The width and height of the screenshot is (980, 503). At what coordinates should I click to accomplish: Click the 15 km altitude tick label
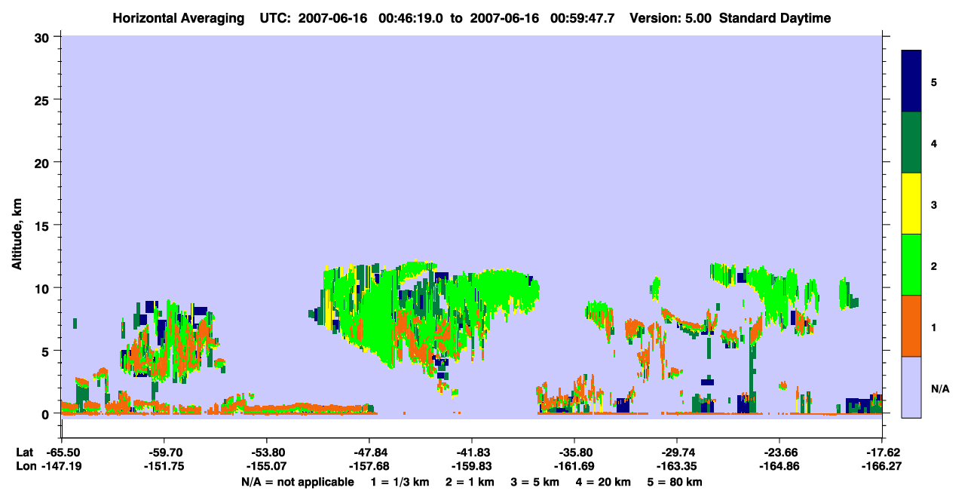(44, 225)
